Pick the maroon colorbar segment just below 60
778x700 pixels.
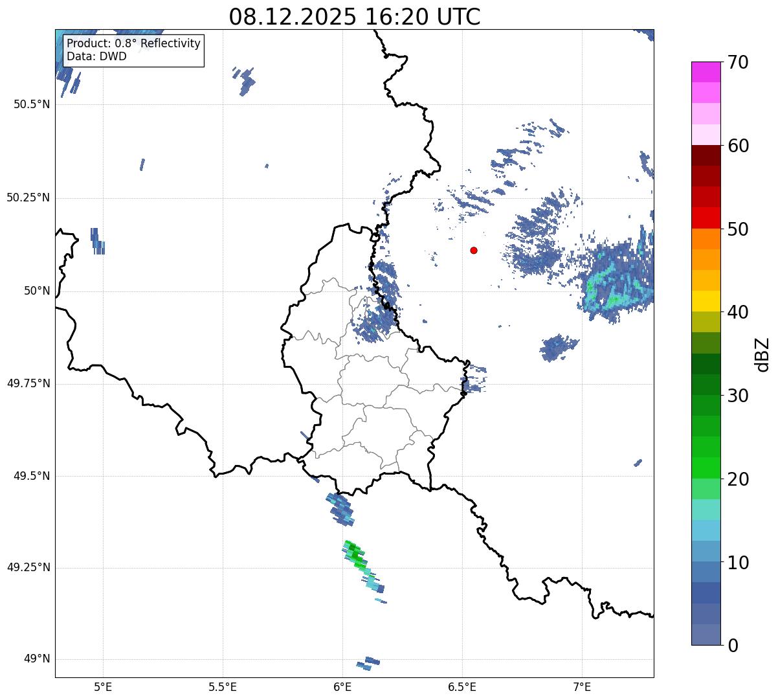(x=706, y=155)
